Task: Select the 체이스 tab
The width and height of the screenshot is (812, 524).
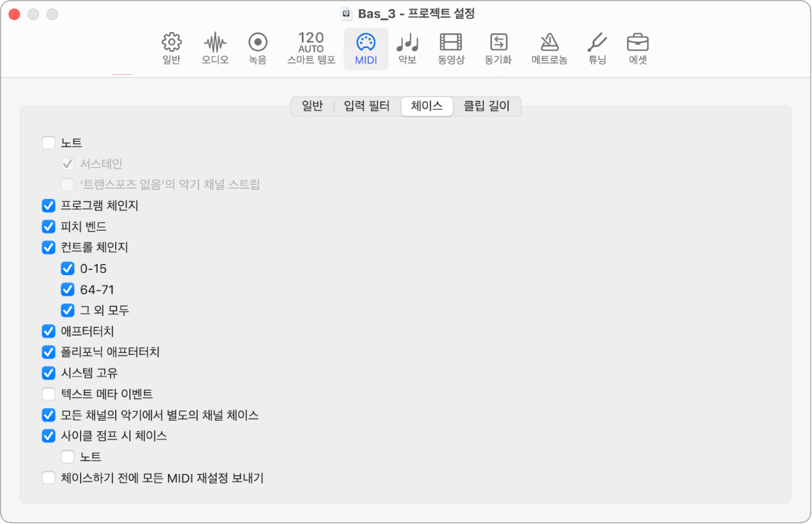Action: [x=427, y=107]
